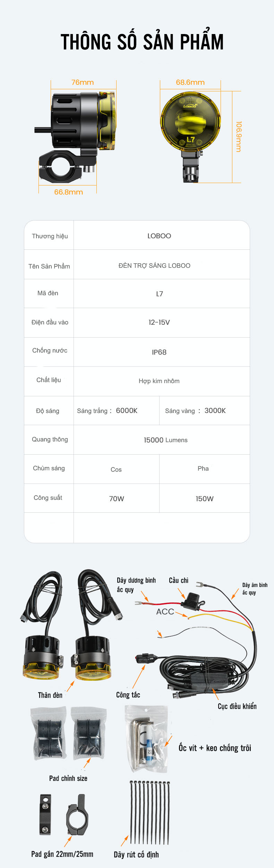Click the 15000 Lumens value

[x=165, y=440]
